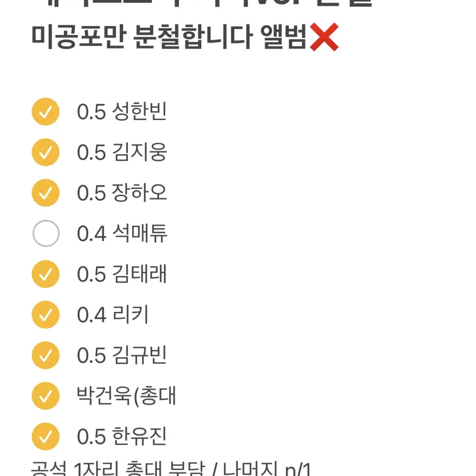Click the 0.4 리키 text line
Screen dimensions: 476x476
coord(113,315)
